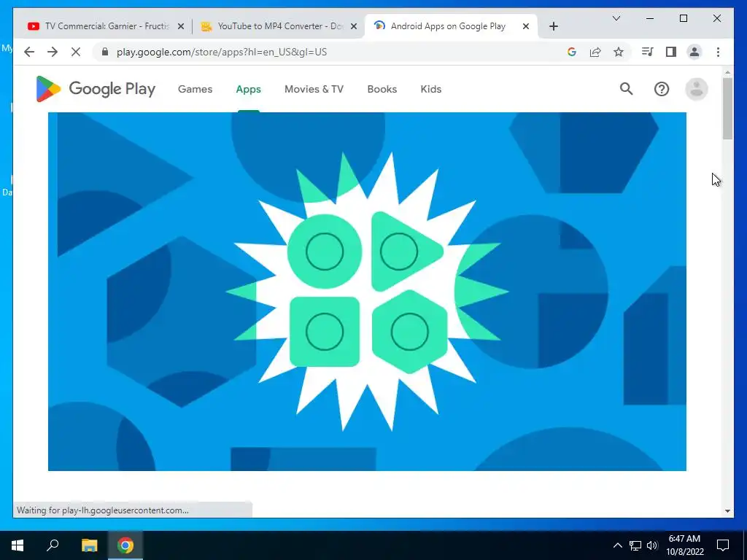
Task: Click the page vertical scrollbar thumb
Action: [x=727, y=109]
